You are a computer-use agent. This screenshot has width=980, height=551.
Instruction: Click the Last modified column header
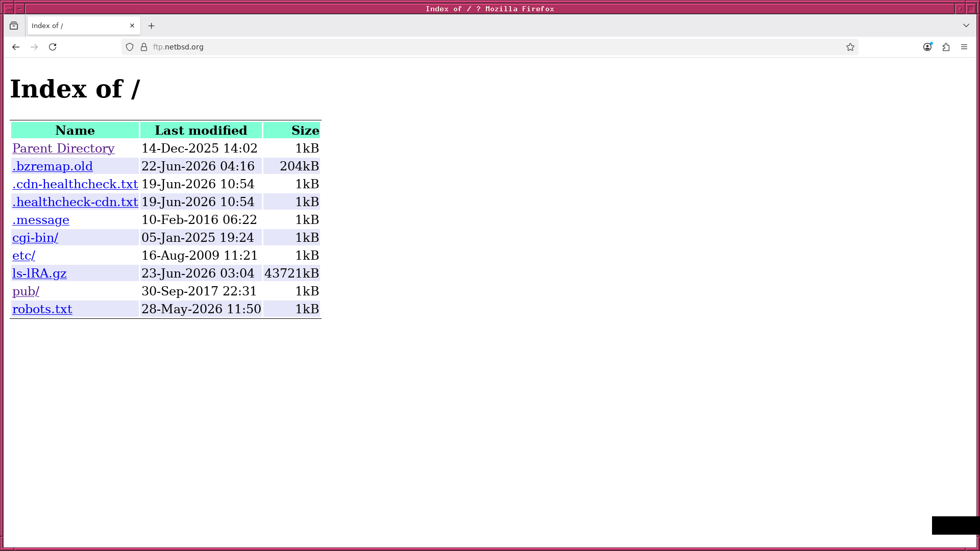(201, 131)
